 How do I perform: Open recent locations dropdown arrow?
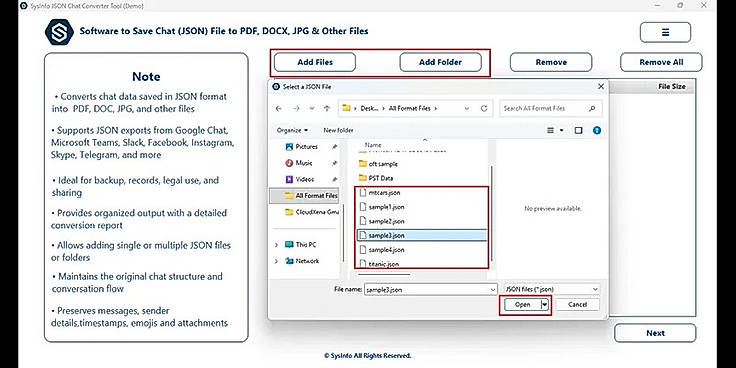point(312,108)
